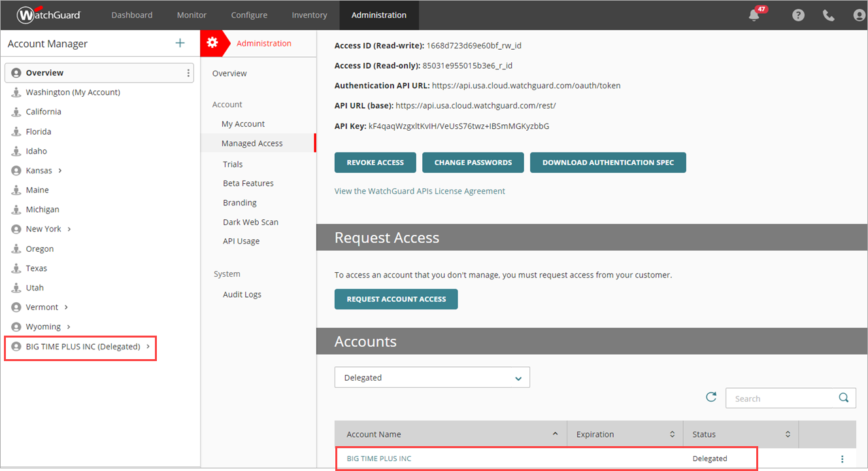The image size is (868, 471).
Task: Switch to the Inventory tab
Action: (x=309, y=14)
